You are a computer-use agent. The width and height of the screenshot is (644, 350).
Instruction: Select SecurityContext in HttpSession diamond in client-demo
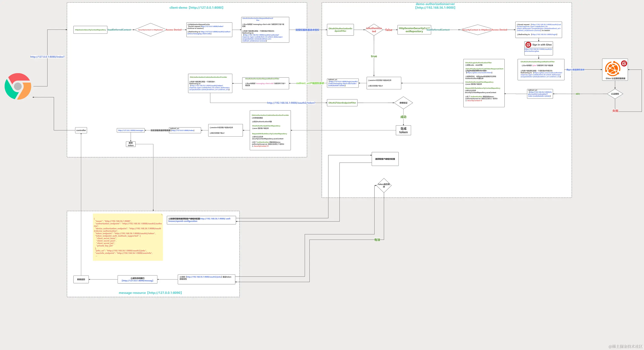tap(151, 30)
